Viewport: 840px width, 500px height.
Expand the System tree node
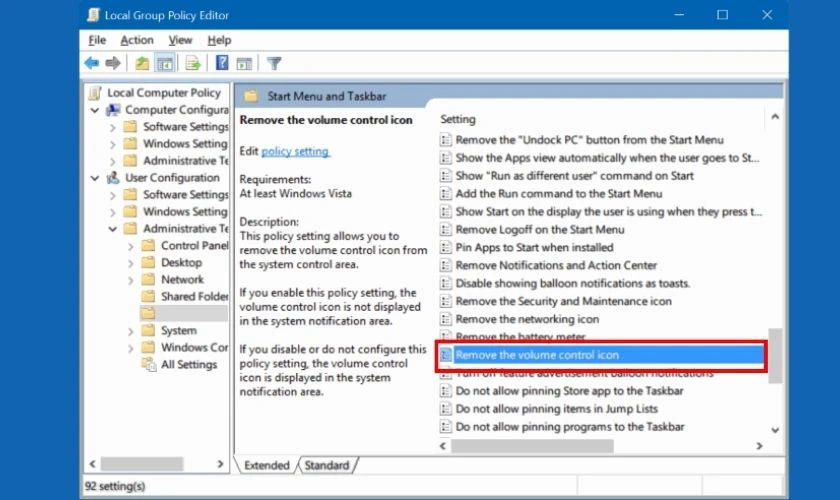click(130, 331)
